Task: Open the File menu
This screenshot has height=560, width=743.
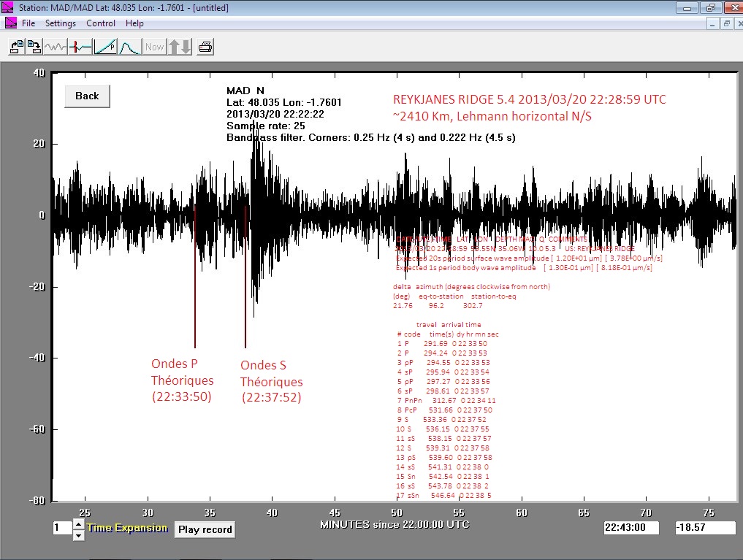Action: [28, 23]
